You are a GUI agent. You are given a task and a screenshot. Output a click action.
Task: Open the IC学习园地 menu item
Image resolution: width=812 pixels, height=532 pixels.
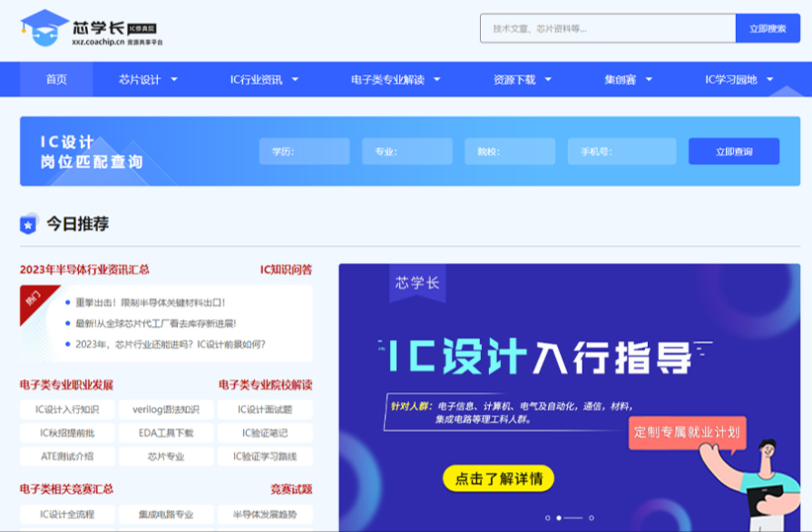731,79
